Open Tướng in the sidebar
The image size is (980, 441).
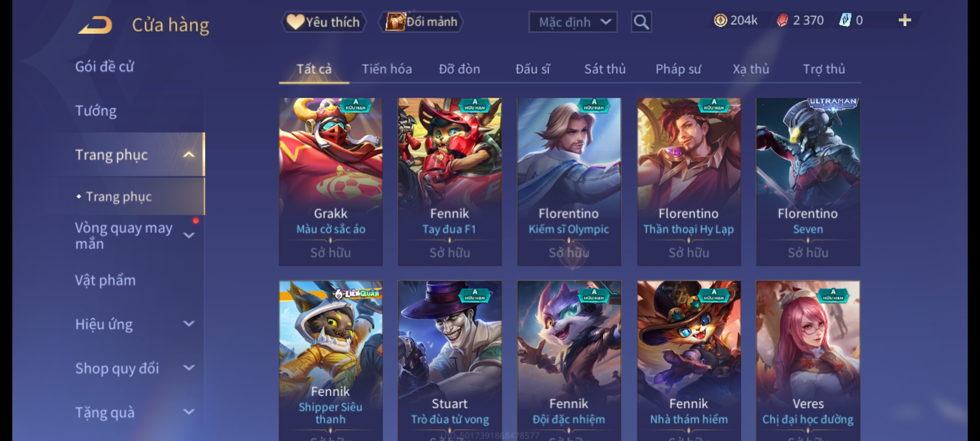(96, 111)
